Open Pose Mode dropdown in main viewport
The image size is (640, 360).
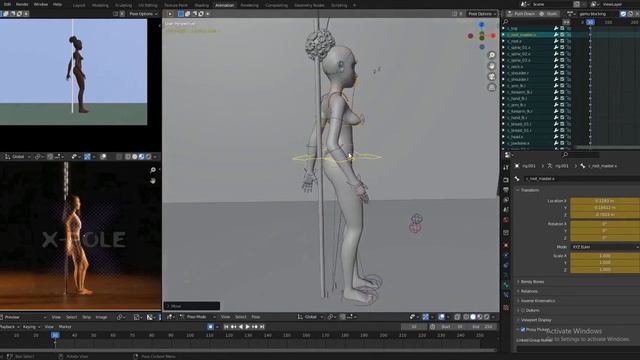coord(197,317)
